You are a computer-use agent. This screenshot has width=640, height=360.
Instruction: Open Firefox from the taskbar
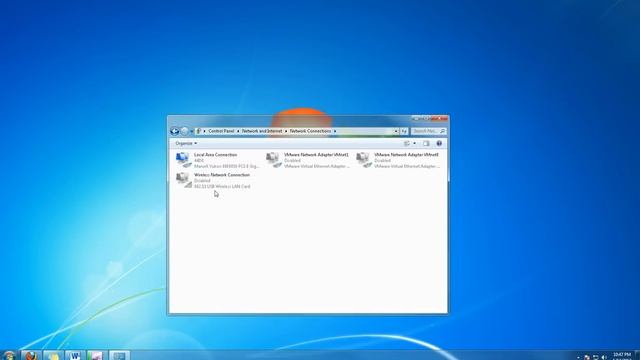31,356
